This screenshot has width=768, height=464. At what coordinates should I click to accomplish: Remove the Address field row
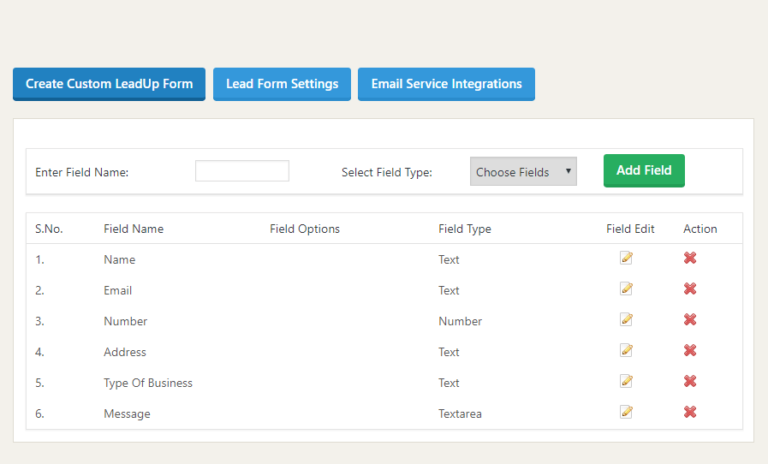tap(690, 350)
